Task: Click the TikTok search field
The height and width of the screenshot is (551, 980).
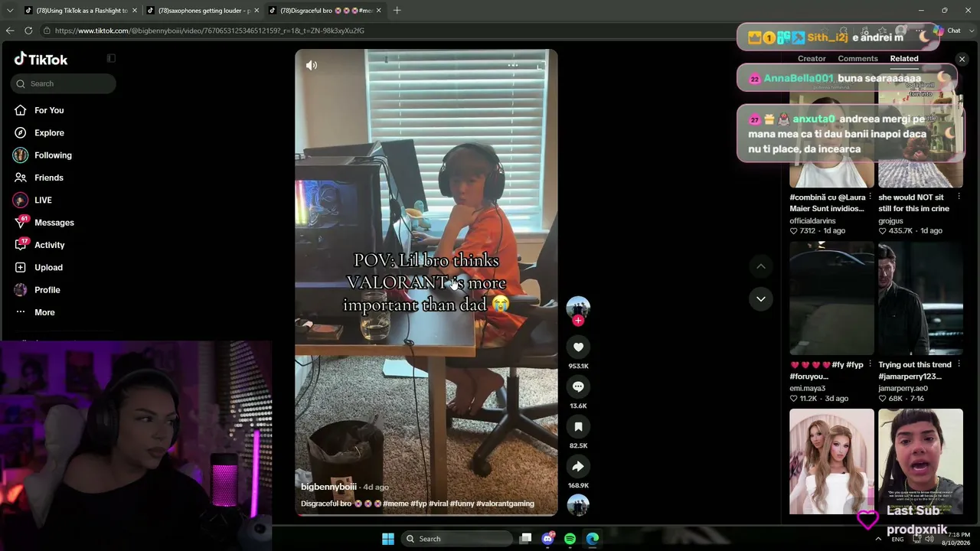Action: (64, 83)
